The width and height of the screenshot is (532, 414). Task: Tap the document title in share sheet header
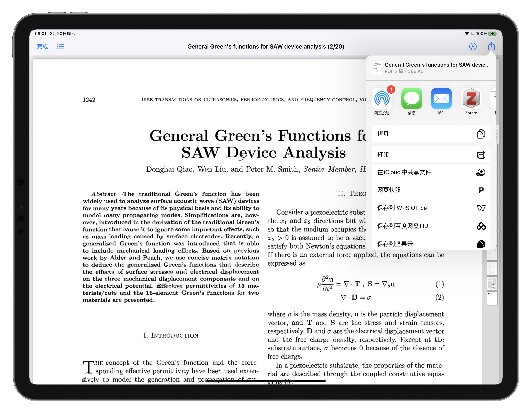pyautogui.click(x=437, y=65)
